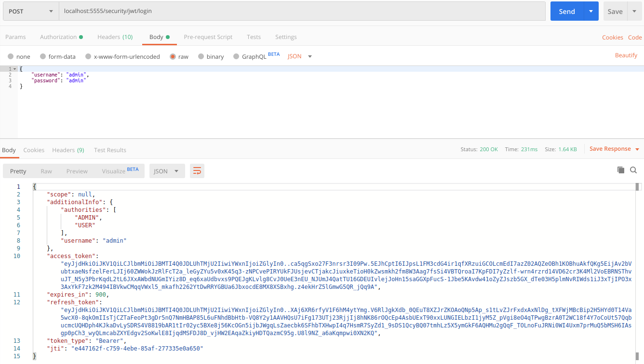Toggle the wrap lines icon
The width and height of the screenshot is (644, 364).
197,171
